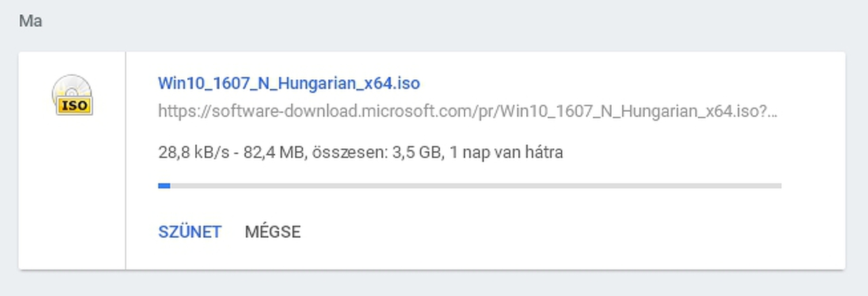Click the ellipsis ending the source URL
This screenshot has height=296, width=868.
(774, 111)
